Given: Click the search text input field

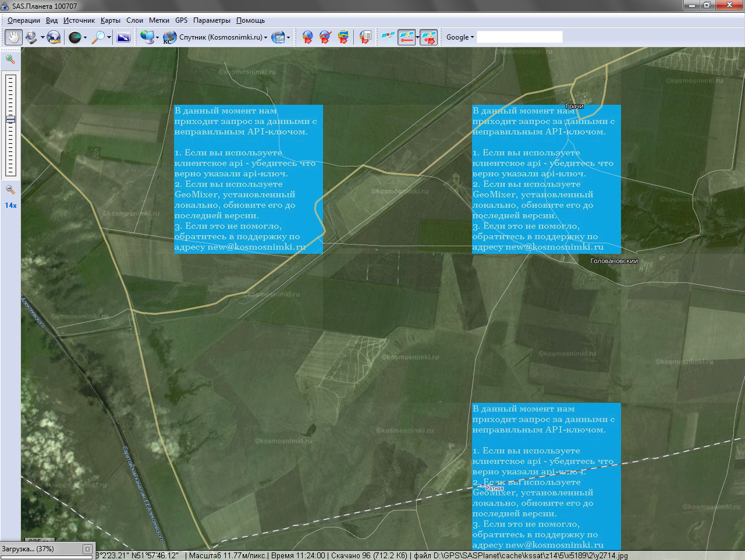Looking at the screenshot, I should coord(519,37).
